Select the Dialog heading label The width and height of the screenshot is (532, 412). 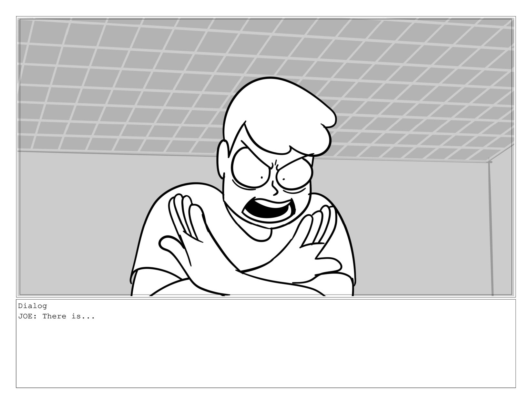[x=33, y=306]
